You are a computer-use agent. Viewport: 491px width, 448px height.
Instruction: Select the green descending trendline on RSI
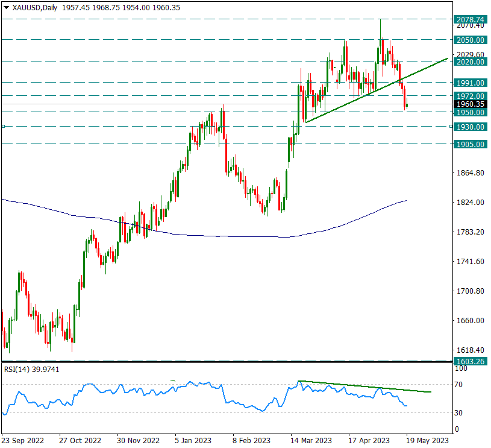pyautogui.click(x=365, y=386)
